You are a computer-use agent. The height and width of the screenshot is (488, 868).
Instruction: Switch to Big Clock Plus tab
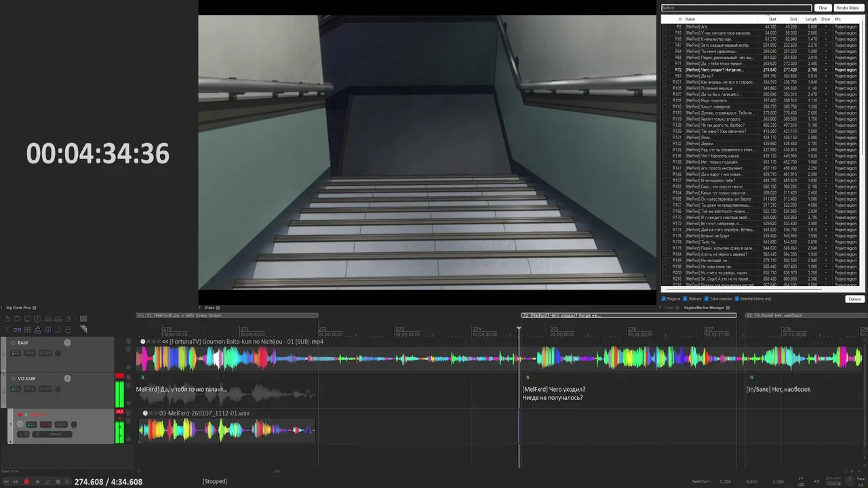[18, 308]
